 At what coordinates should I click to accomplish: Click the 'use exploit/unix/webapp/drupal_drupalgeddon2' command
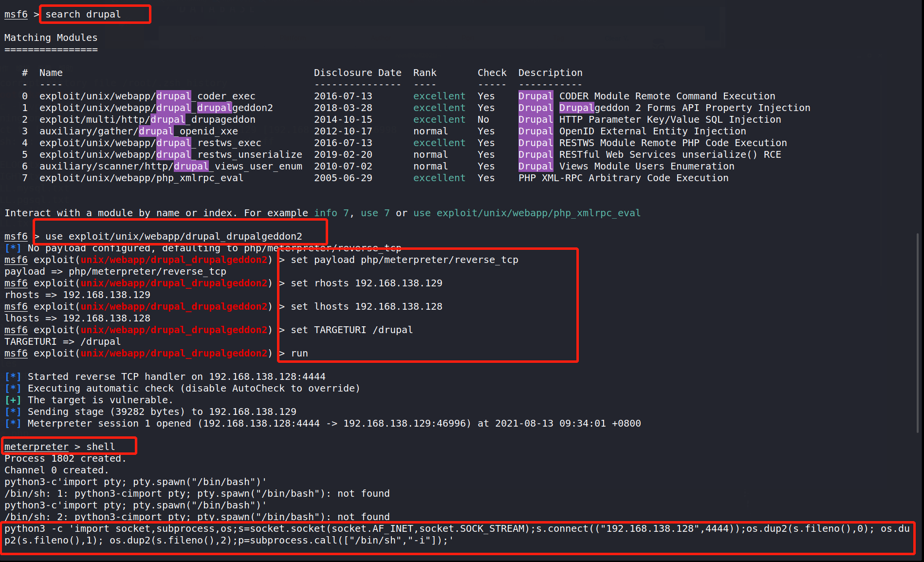173,236
